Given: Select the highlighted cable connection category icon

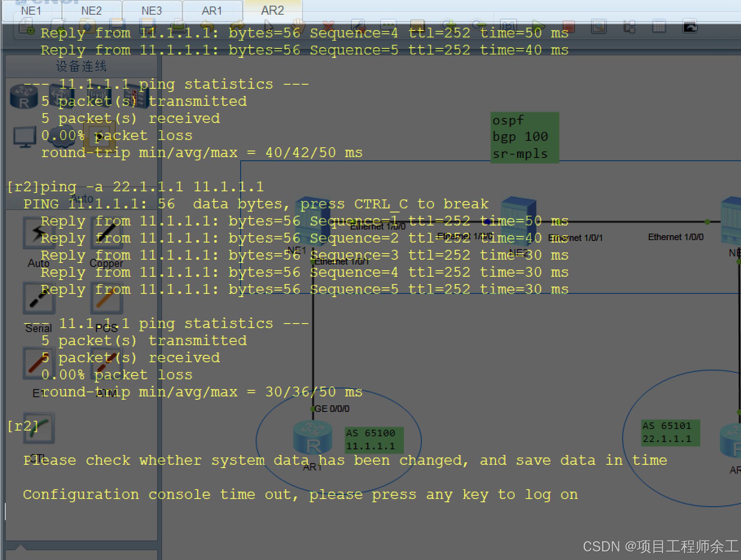Looking at the screenshot, I should coord(99,136).
